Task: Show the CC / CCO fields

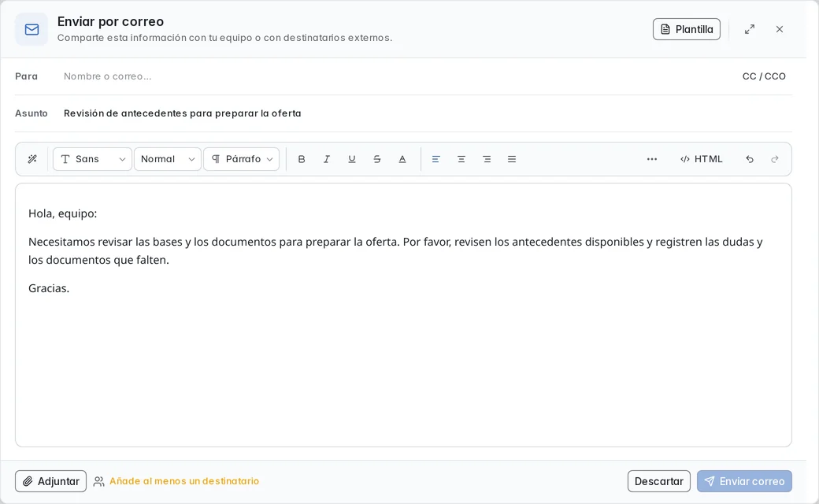Action: point(764,76)
